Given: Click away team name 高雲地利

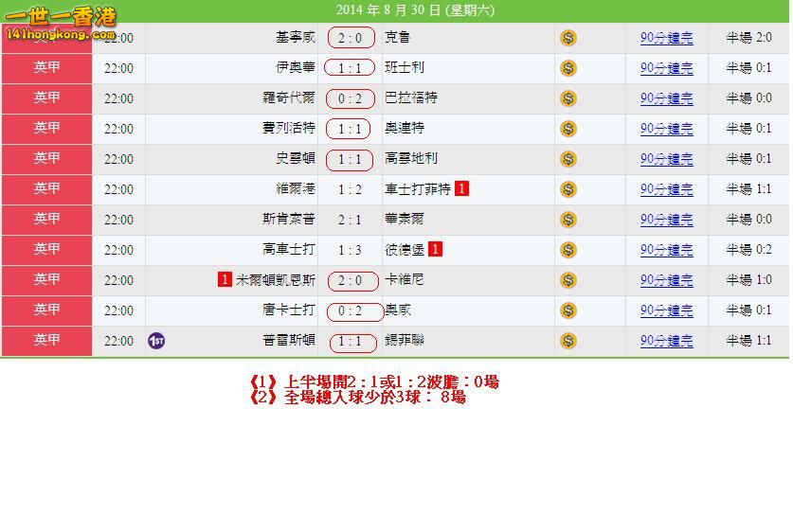Looking at the screenshot, I should click(x=410, y=159).
